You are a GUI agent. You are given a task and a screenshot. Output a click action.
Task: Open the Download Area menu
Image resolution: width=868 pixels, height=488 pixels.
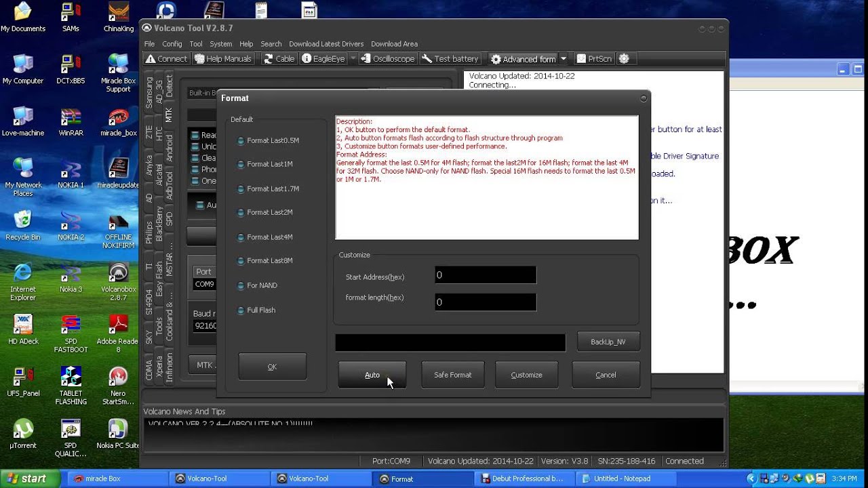point(394,44)
